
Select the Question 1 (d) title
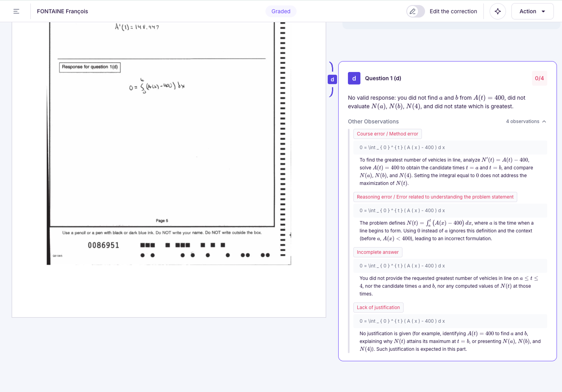pos(383,78)
